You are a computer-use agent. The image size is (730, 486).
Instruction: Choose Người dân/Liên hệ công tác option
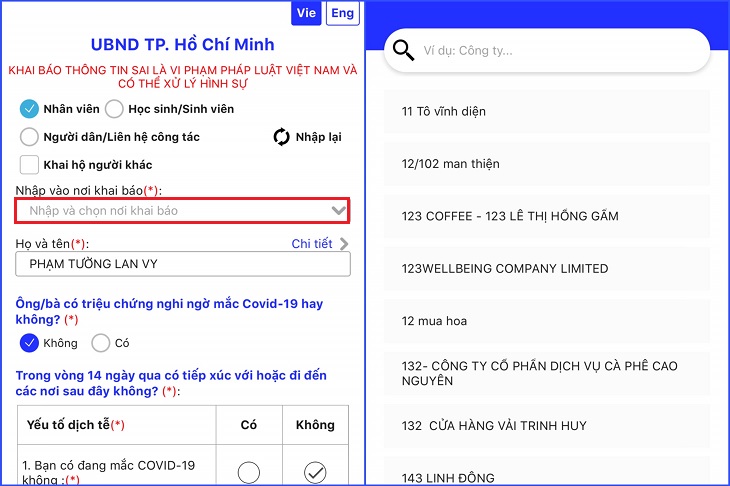click(x=29, y=137)
